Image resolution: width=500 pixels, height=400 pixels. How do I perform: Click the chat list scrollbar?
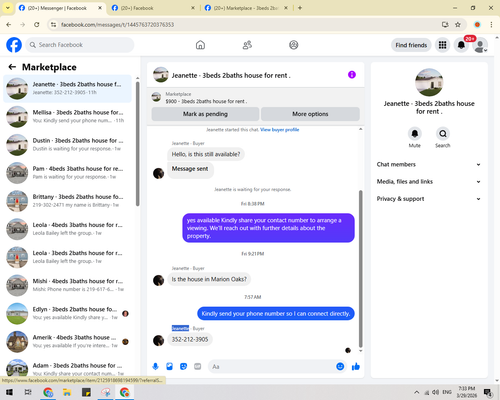138,144
